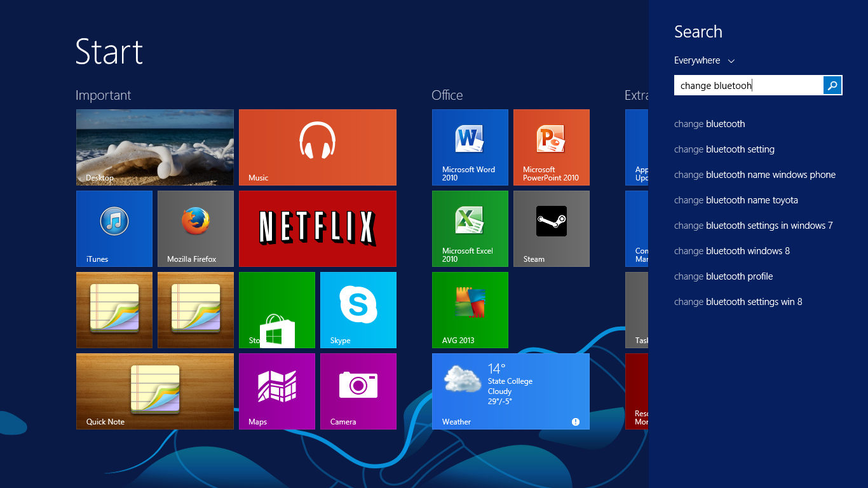Pick "change bluetooth name windows phone" suggestion

755,175
